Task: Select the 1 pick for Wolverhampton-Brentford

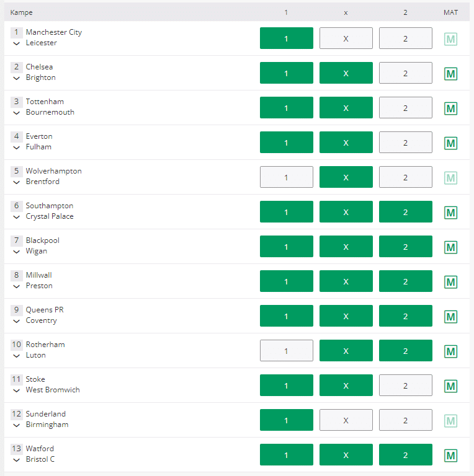Action: pos(286,177)
